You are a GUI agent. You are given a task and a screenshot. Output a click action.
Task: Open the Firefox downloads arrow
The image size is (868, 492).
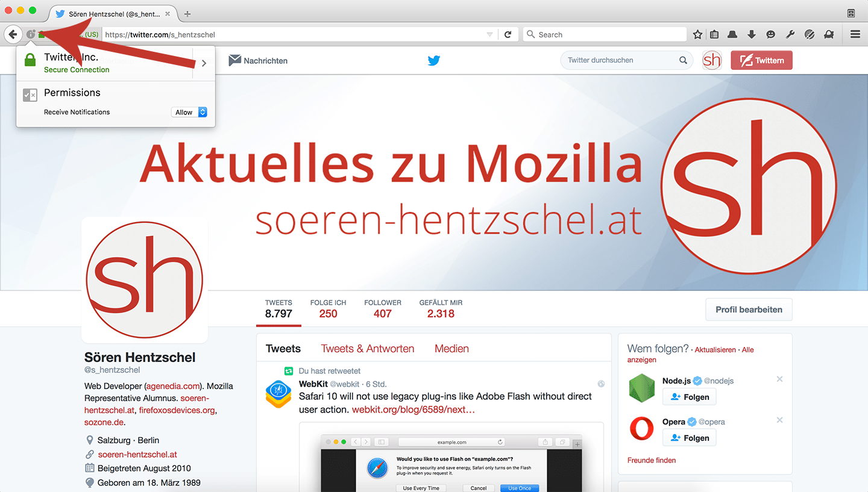click(751, 34)
